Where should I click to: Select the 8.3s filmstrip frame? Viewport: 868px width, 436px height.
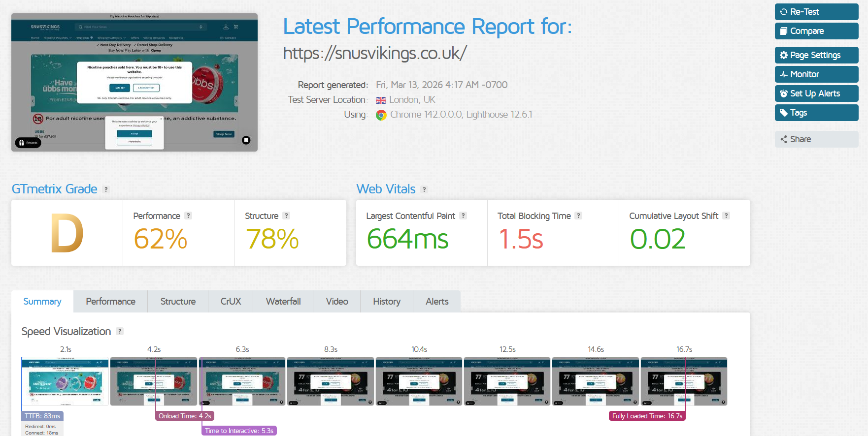331,381
